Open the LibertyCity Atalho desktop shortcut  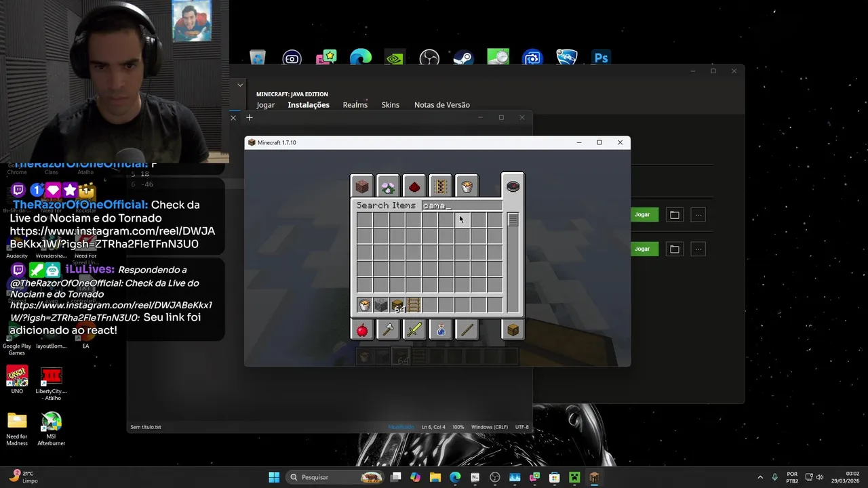tap(52, 384)
